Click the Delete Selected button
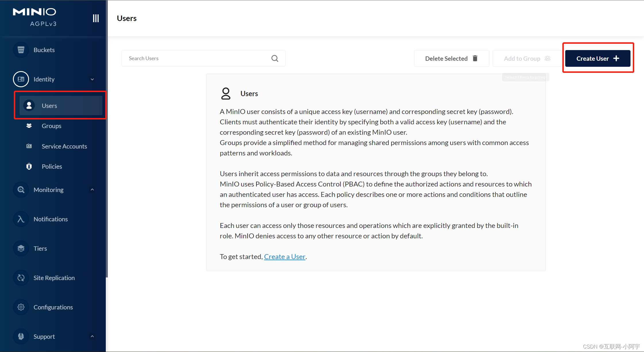Viewport: 644px width, 352px height. coord(451,58)
